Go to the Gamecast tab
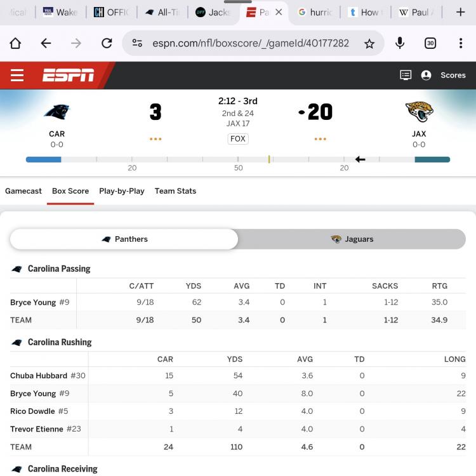 tap(23, 191)
